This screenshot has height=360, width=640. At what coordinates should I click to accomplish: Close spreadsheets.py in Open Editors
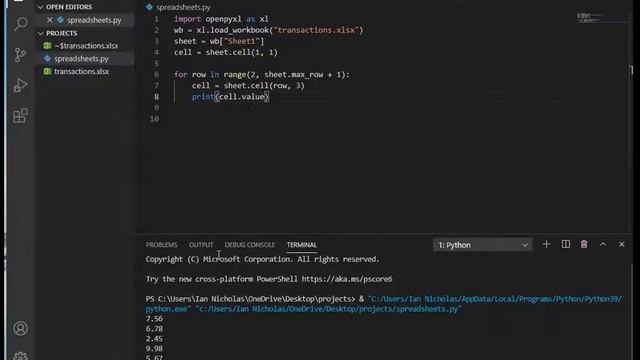click(x=50, y=20)
